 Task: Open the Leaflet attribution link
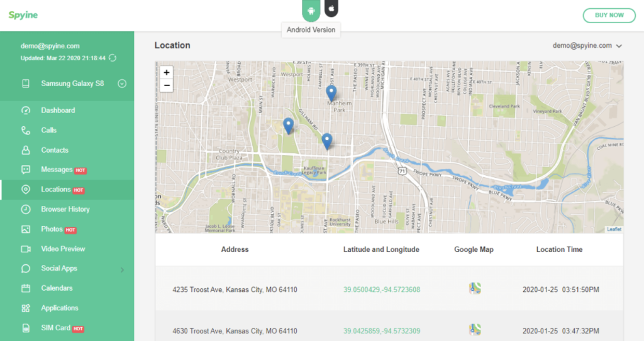tap(614, 229)
